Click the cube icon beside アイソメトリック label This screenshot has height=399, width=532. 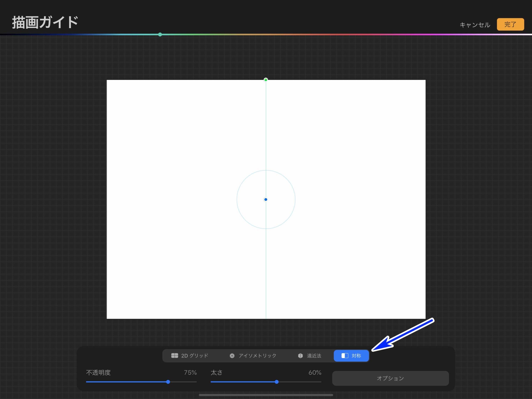(x=232, y=356)
